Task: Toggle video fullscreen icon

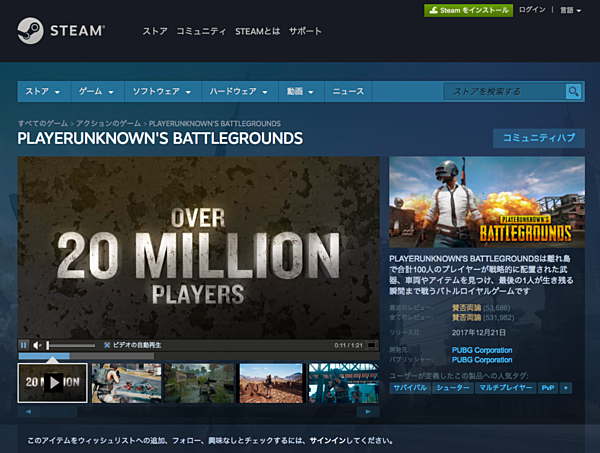Action: point(371,345)
